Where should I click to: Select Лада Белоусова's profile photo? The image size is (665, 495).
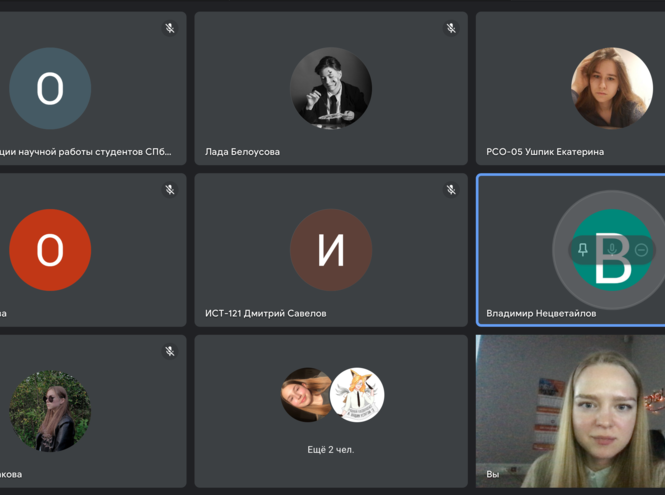point(331,88)
